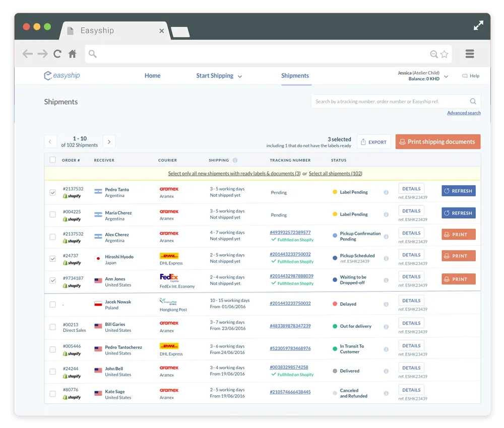Click info icon beside Waiting to be Dropped-off
The width and height of the screenshot is (504, 428).
tap(386, 280)
